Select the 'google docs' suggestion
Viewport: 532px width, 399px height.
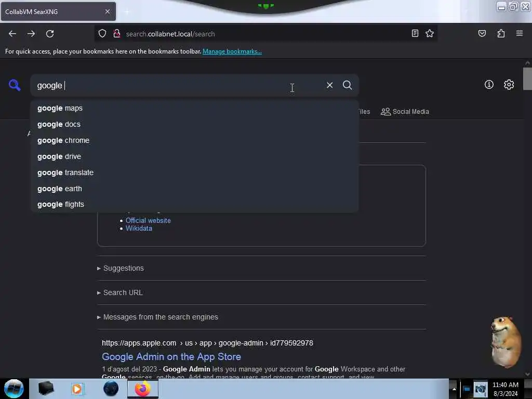194,125
